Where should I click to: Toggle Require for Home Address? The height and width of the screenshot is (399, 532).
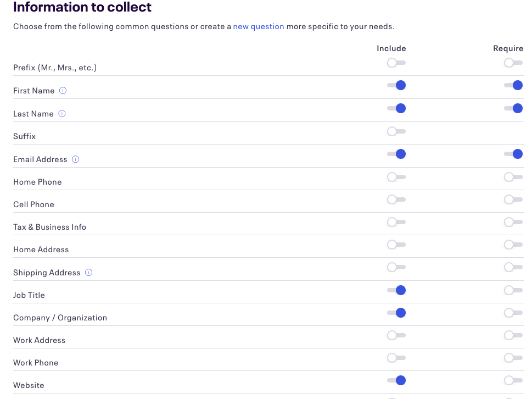coord(513,245)
